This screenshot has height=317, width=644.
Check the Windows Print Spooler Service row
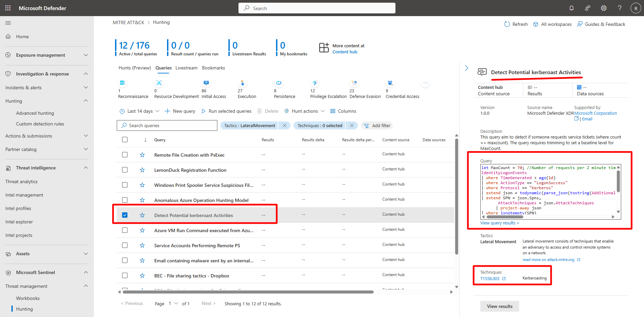tap(125, 185)
